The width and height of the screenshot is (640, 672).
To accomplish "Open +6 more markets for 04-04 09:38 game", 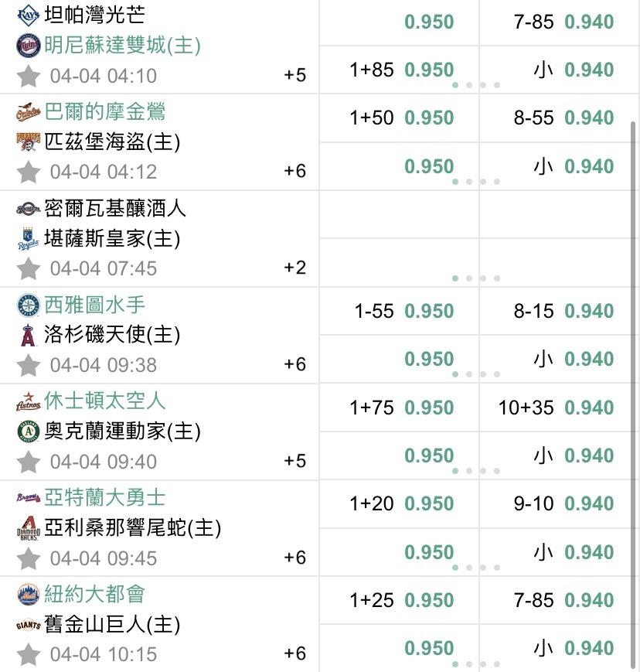I will pos(294,364).
